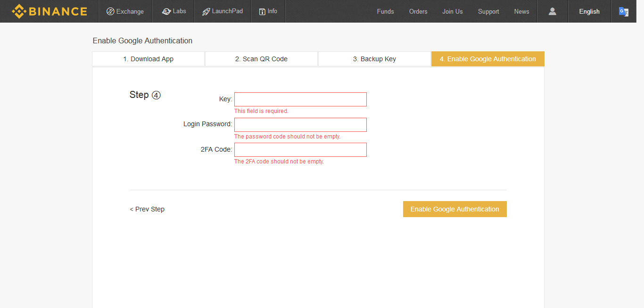Screen dimensions: 644x308
Task: Focus the Login Password input field
Action: coord(300,125)
